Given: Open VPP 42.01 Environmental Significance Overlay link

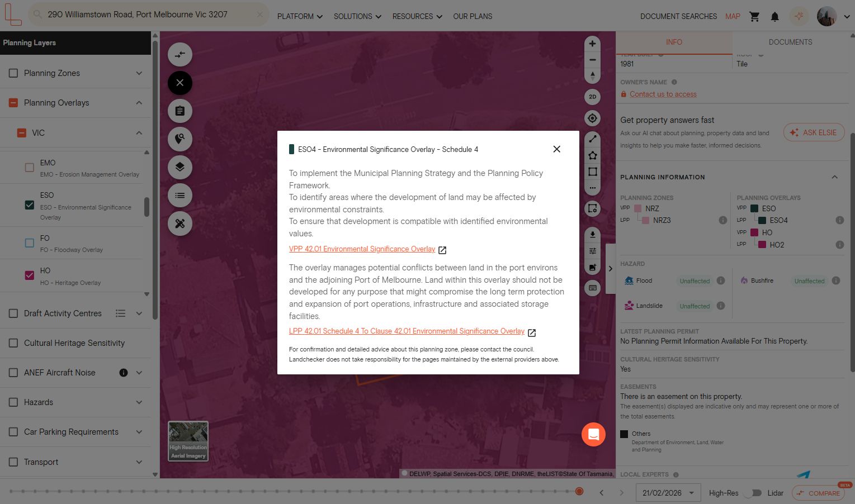Looking at the screenshot, I should point(362,249).
